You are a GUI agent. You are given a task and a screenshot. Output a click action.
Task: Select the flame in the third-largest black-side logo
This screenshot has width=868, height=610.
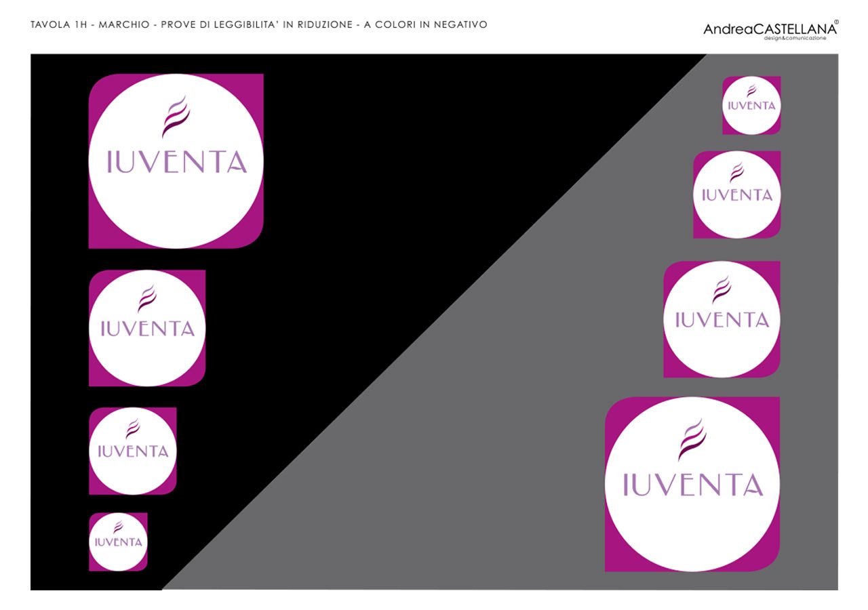pyautogui.click(x=132, y=428)
